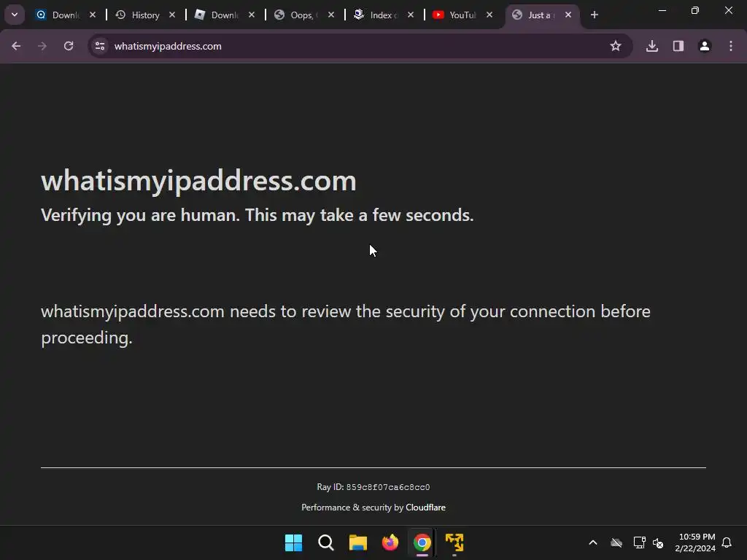The height and width of the screenshot is (560, 747).
Task: Close the YouTube tab
Action: (489, 15)
